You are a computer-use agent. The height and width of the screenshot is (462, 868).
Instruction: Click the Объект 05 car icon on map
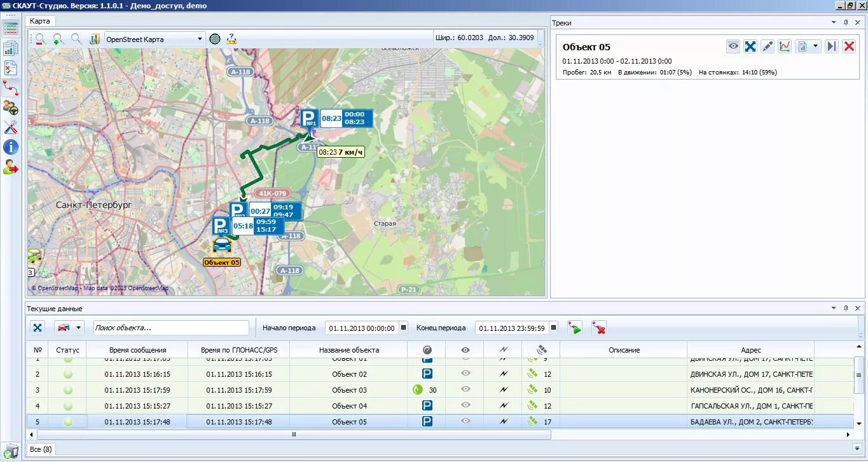tap(222, 246)
